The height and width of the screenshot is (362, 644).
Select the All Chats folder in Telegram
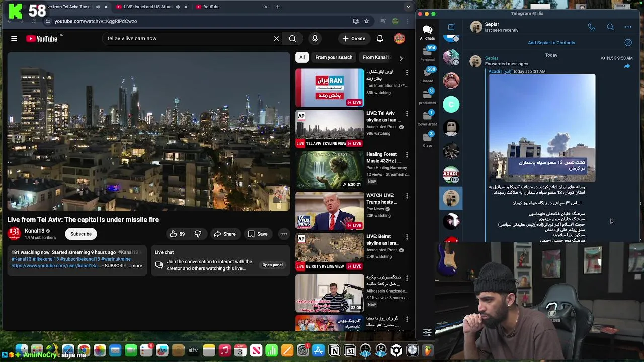coord(427,32)
